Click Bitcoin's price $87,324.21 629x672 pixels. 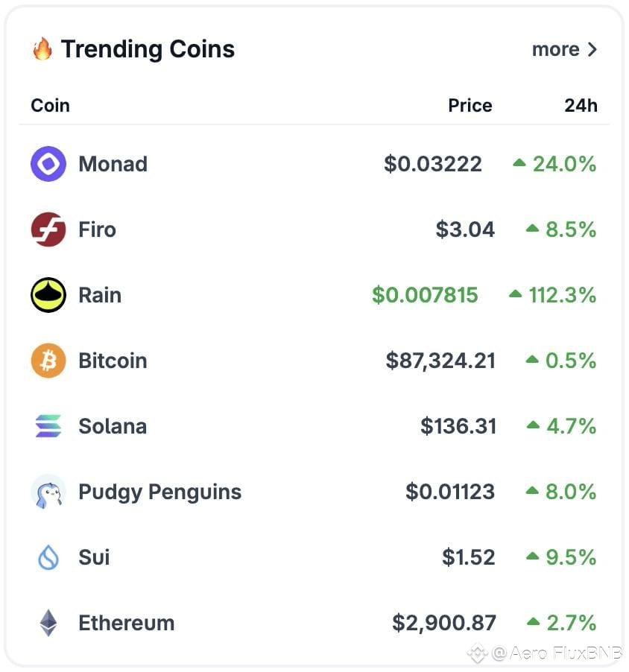click(x=440, y=361)
